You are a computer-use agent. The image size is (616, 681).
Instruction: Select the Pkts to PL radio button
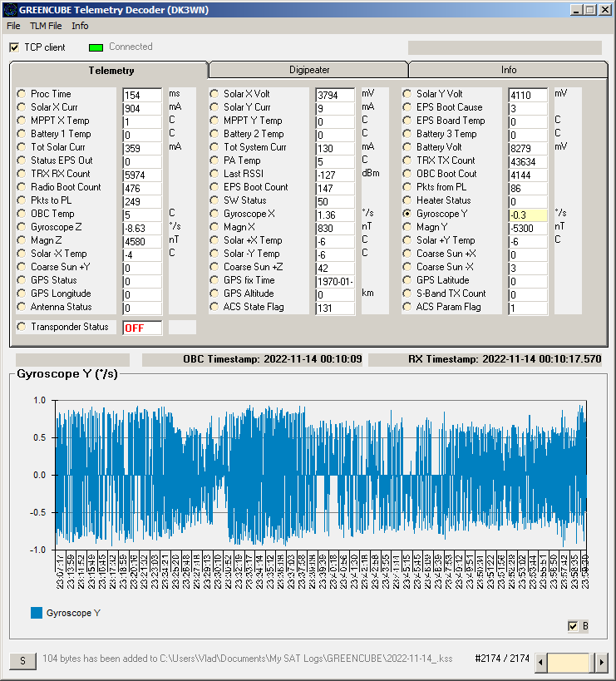coord(22,200)
